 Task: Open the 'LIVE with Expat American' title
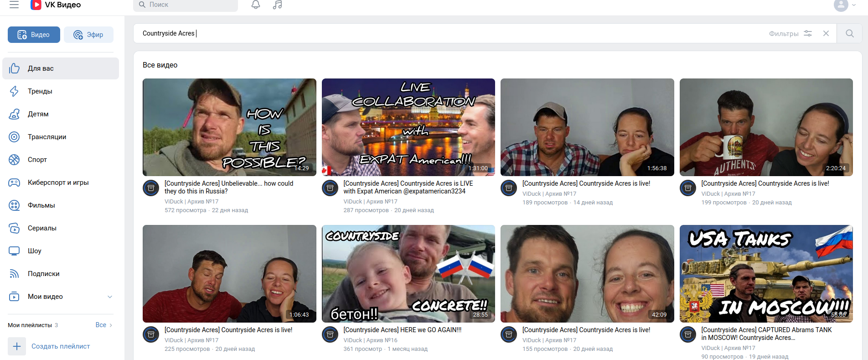pos(408,187)
